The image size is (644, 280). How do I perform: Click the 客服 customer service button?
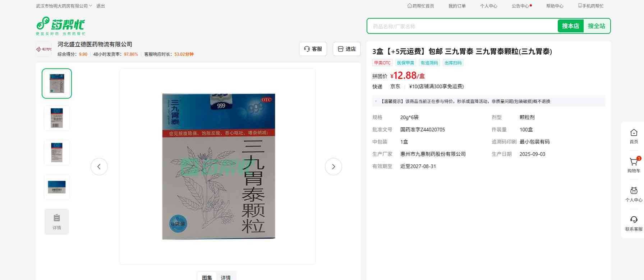313,49
